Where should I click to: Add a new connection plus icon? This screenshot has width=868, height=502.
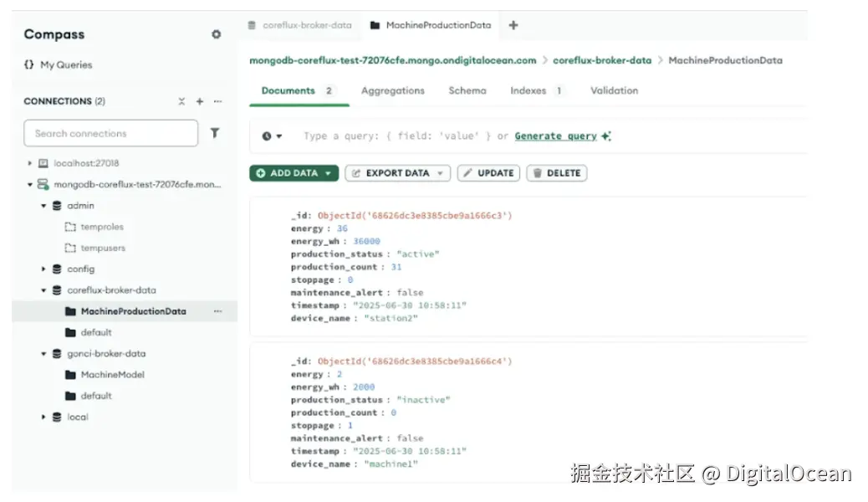pos(200,101)
